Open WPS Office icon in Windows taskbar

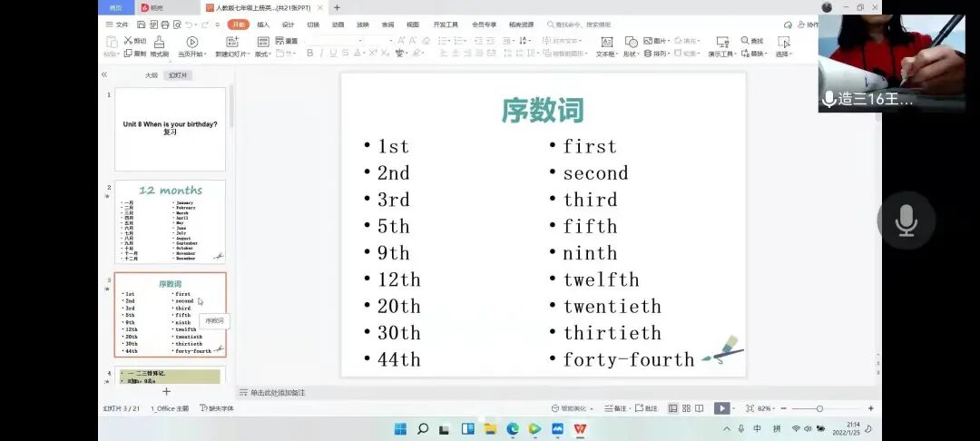[x=581, y=428]
